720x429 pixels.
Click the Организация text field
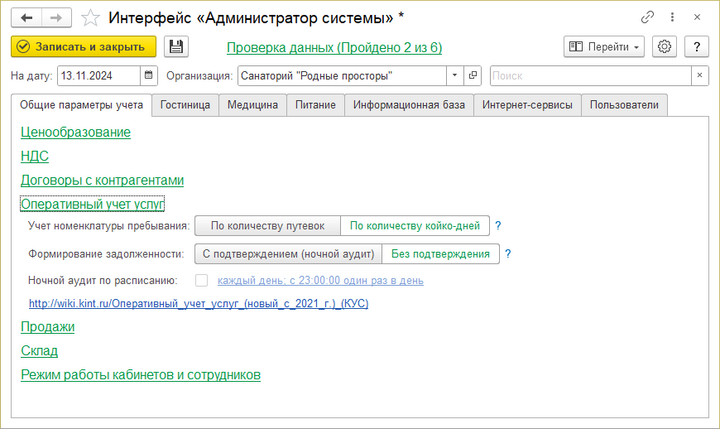[342, 75]
